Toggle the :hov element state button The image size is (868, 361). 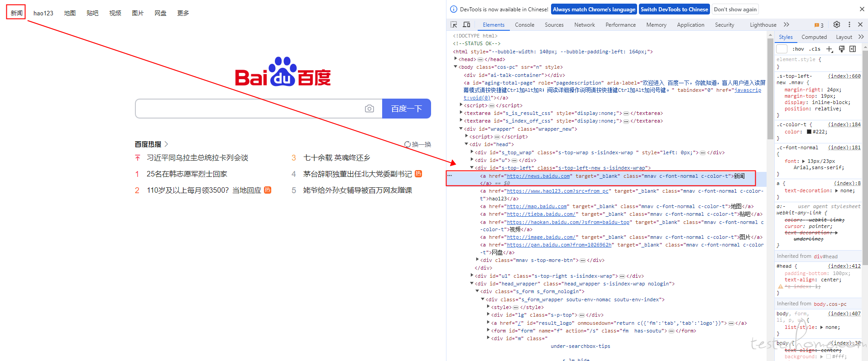[x=798, y=49]
